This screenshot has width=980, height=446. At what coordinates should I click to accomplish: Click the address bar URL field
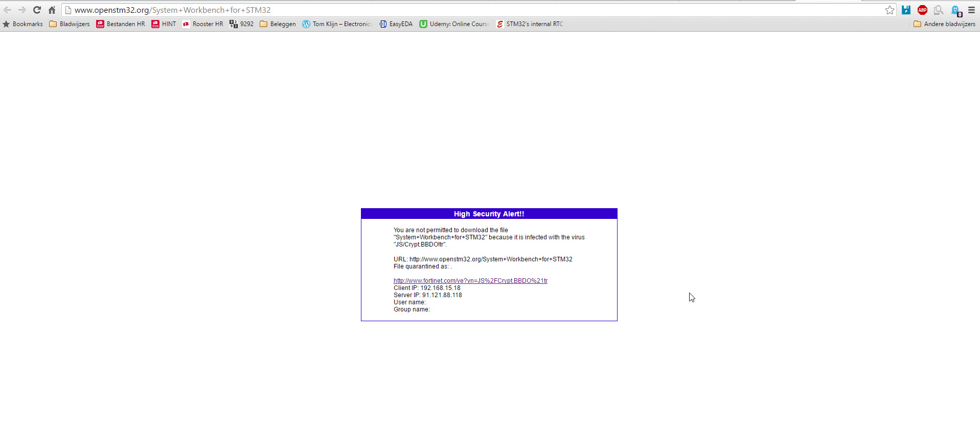(x=460, y=10)
